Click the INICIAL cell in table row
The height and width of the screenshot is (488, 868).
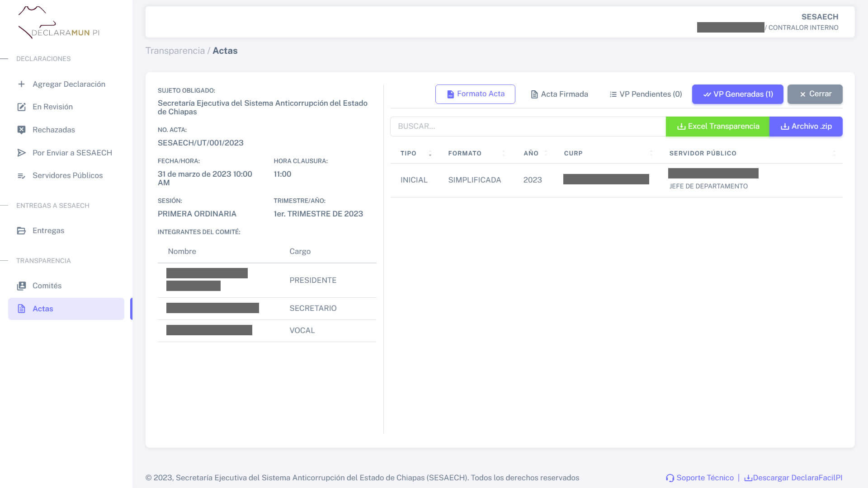pos(414,180)
